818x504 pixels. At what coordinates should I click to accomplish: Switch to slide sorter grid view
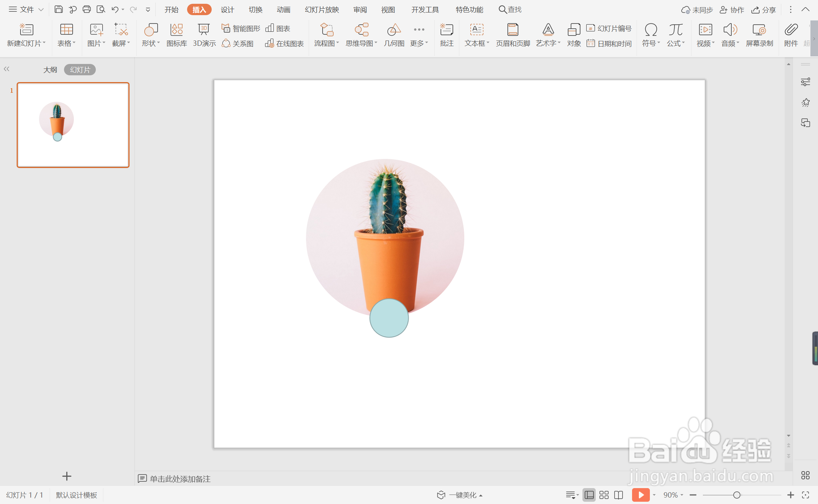(x=604, y=495)
